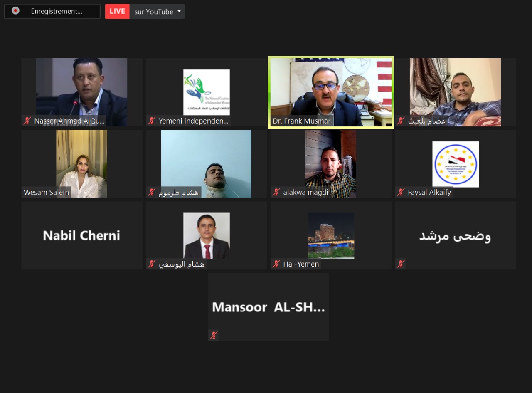Click the red LIVE badge

(117, 11)
